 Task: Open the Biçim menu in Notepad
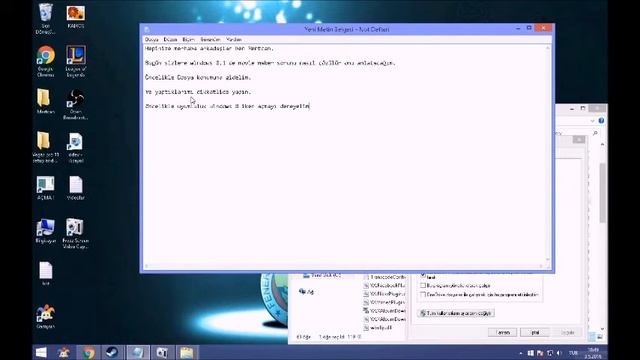[x=188, y=40]
